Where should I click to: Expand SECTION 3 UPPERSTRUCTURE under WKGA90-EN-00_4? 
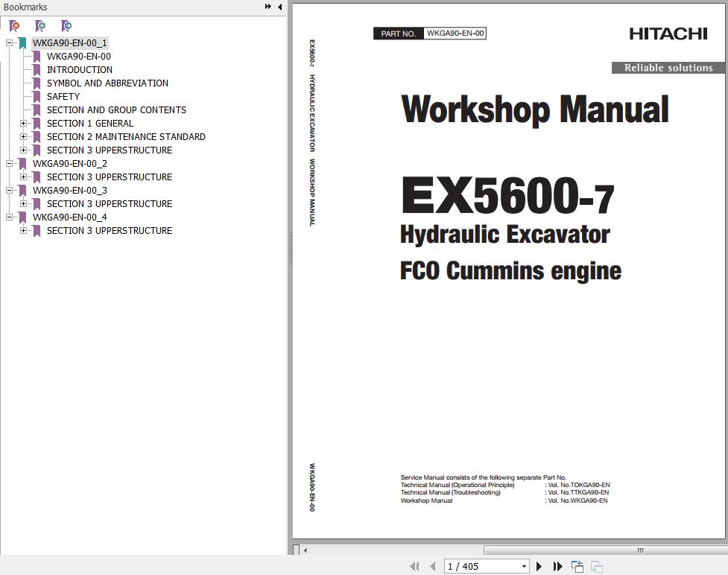23,231
